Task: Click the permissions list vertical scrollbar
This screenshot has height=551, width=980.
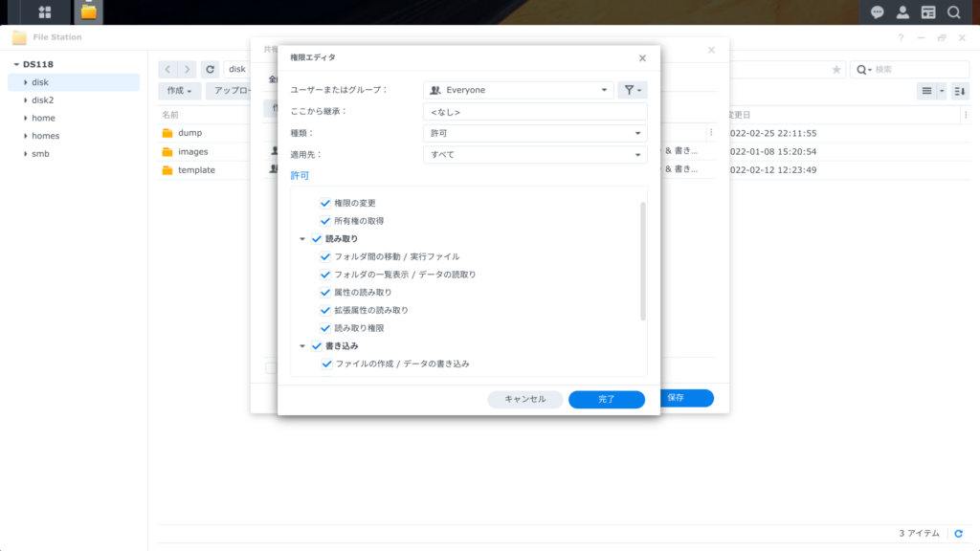Action: coord(643,260)
